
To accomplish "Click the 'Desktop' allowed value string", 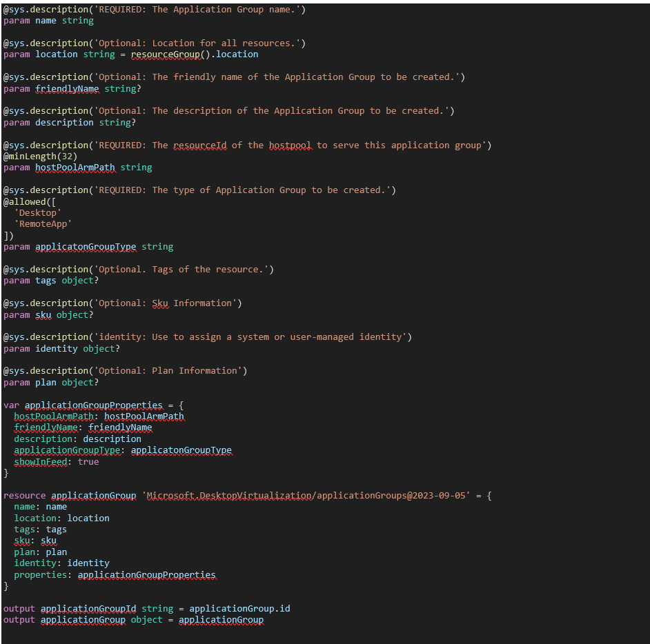I will [38, 212].
